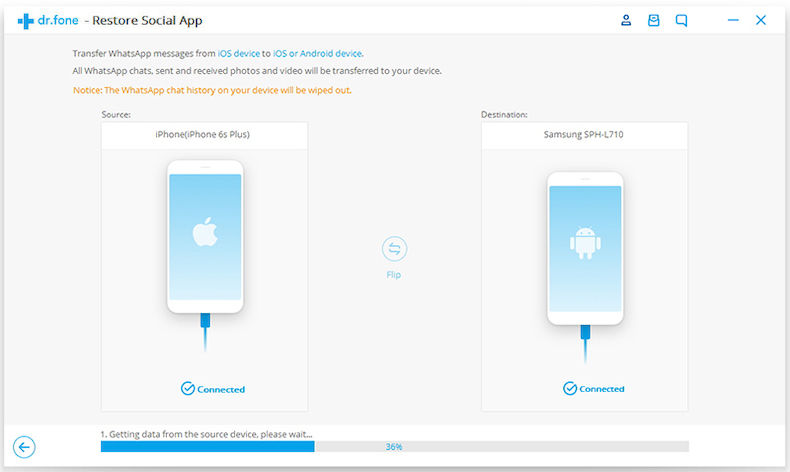Image resolution: width=790 pixels, height=472 pixels.
Task: Click Samsung SPH-L710 device name
Action: [x=583, y=134]
